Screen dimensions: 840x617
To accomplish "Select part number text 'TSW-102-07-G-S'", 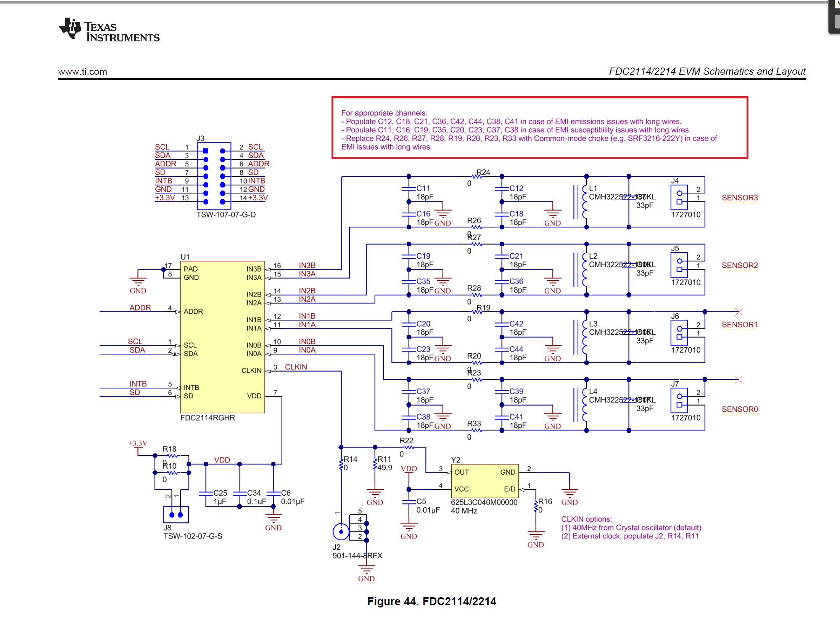I will coord(193,536).
